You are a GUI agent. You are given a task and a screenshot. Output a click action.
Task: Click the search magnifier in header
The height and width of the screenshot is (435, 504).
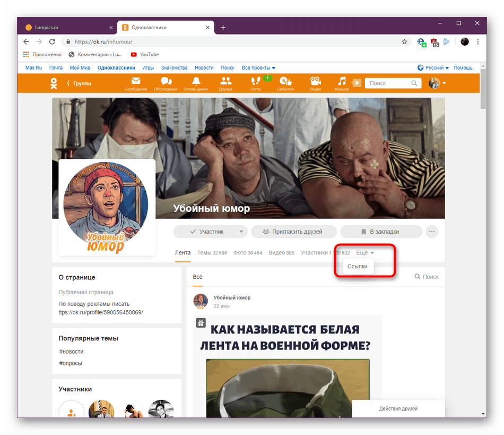[x=414, y=83]
